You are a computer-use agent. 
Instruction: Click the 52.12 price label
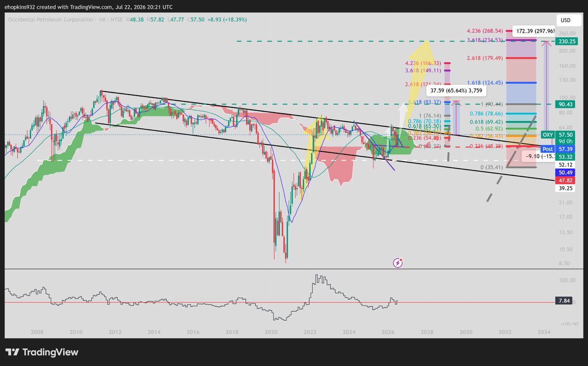click(x=565, y=165)
